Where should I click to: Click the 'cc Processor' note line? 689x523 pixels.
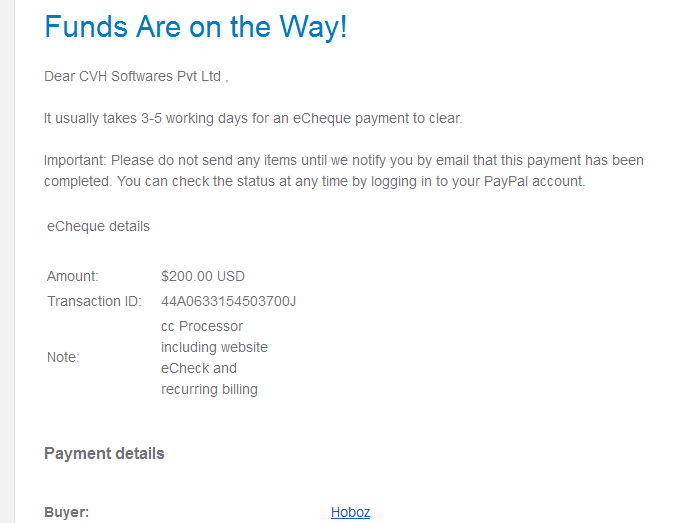[x=202, y=326]
